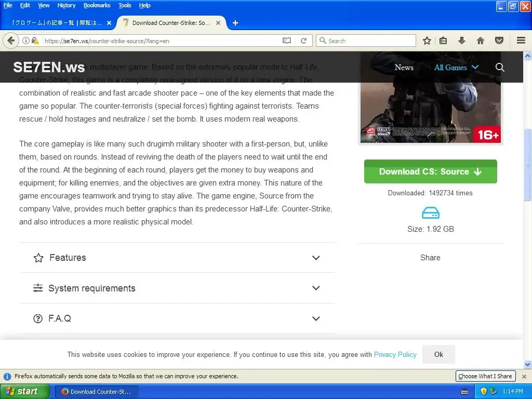Image resolution: width=532 pixels, height=399 pixels.
Task: Click the browser back arrow button
Action: click(11, 41)
